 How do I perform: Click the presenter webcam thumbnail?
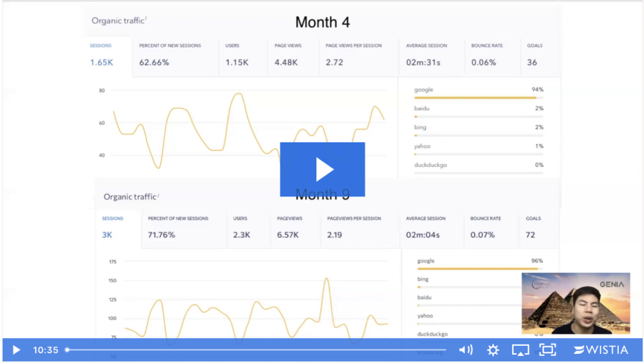(x=576, y=303)
